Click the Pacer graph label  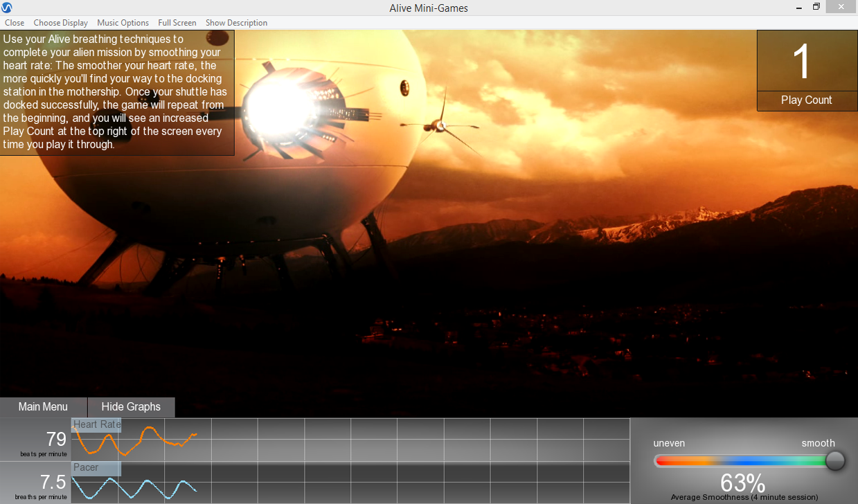pyautogui.click(x=96, y=468)
